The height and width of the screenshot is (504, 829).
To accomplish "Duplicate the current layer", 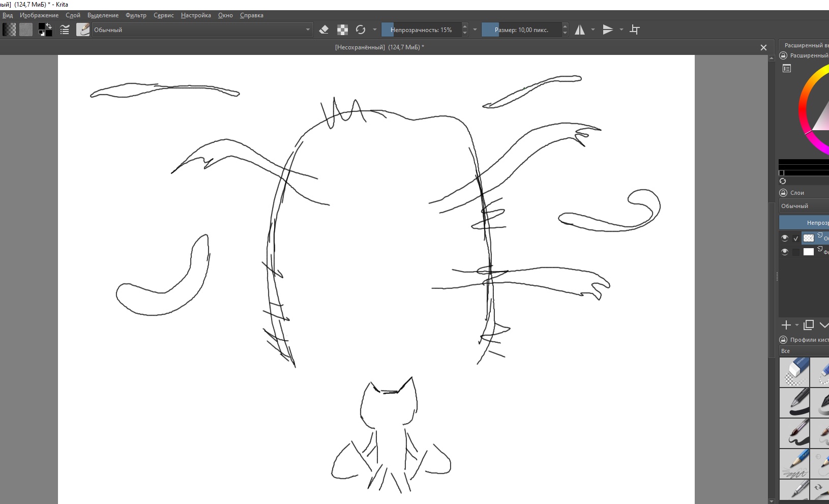I will [809, 325].
